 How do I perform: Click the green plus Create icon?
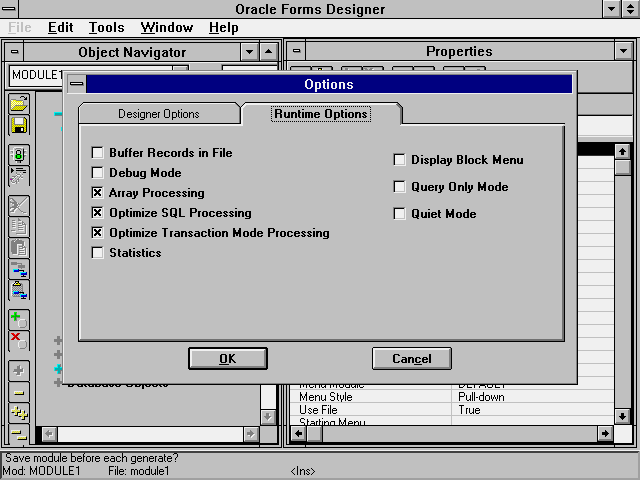coord(19,319)
